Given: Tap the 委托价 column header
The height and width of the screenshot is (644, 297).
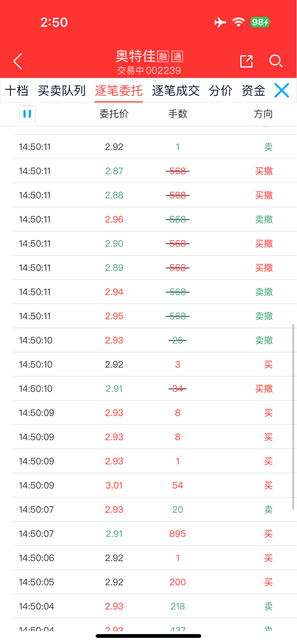Looking at the screenshot, I should coord(114,114).
